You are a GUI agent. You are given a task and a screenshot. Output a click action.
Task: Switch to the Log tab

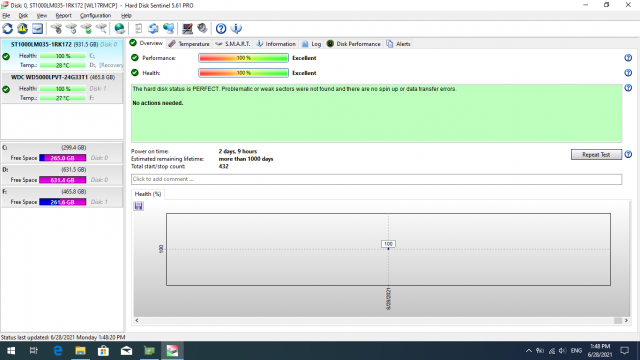point(311,44)
